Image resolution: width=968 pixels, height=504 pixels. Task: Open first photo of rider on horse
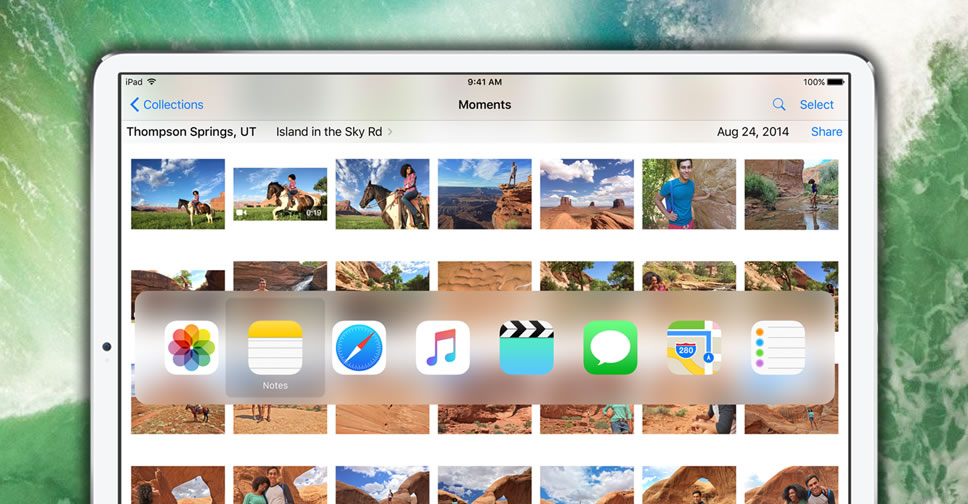tap(178, 194)
